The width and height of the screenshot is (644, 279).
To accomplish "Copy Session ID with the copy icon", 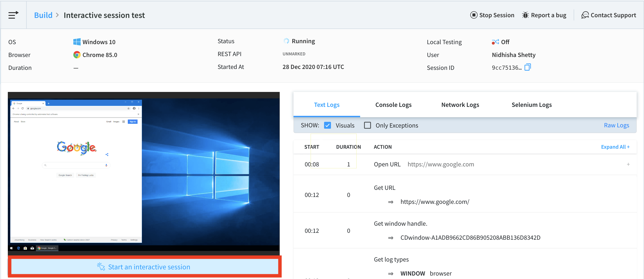I will coord(527,67).
